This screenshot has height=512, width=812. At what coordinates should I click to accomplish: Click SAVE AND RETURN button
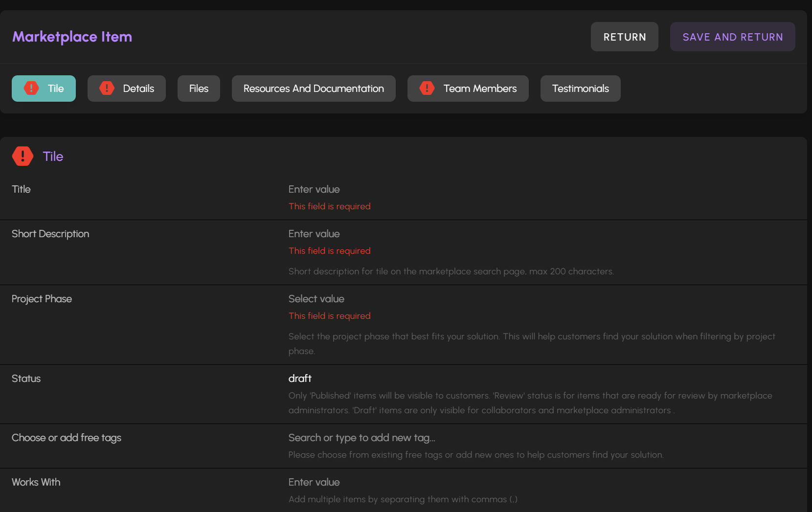click(x=733, y=37)
